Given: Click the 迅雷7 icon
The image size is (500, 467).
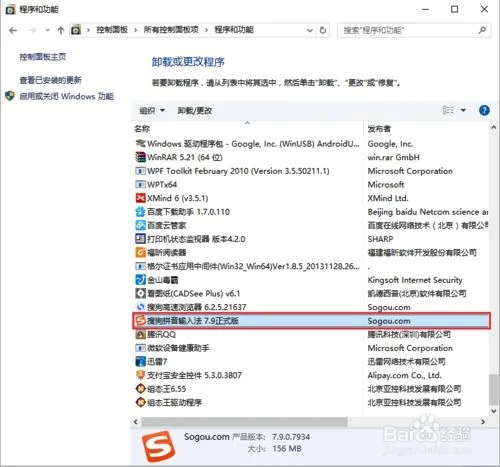Looking at the screenshot, I should tap(140, 361).
